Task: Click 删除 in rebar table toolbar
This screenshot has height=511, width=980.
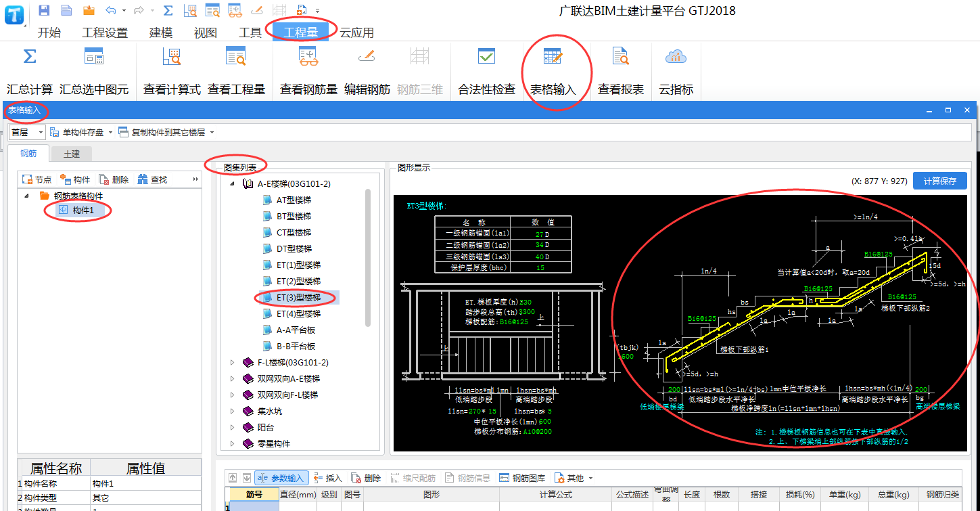Action: tap(366, 478)
